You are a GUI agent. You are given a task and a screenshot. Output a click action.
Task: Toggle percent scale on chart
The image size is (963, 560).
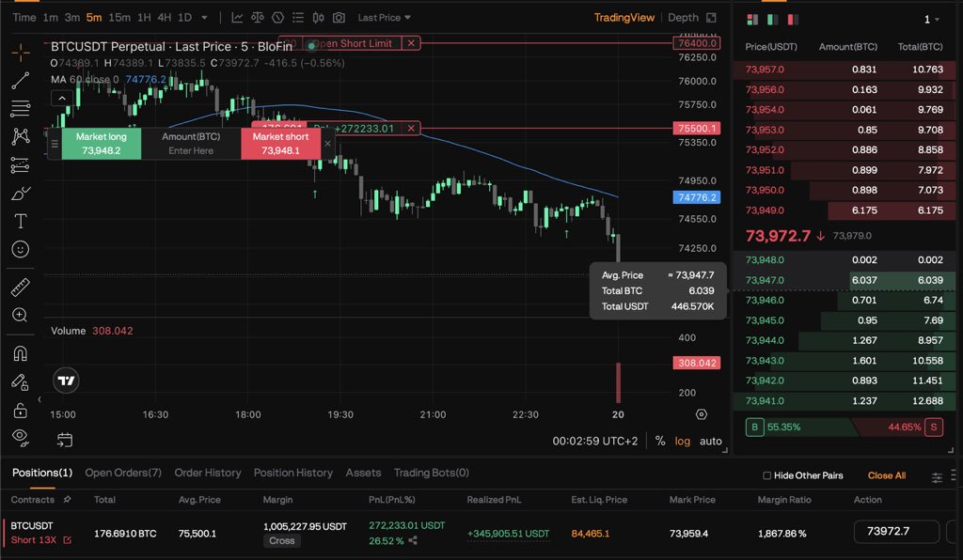pos(660,441)
